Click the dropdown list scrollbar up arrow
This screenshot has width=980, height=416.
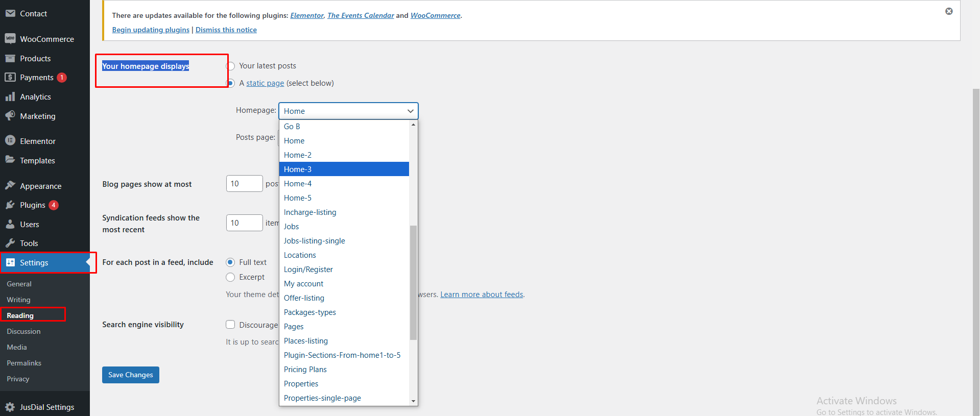coord(413,125)
